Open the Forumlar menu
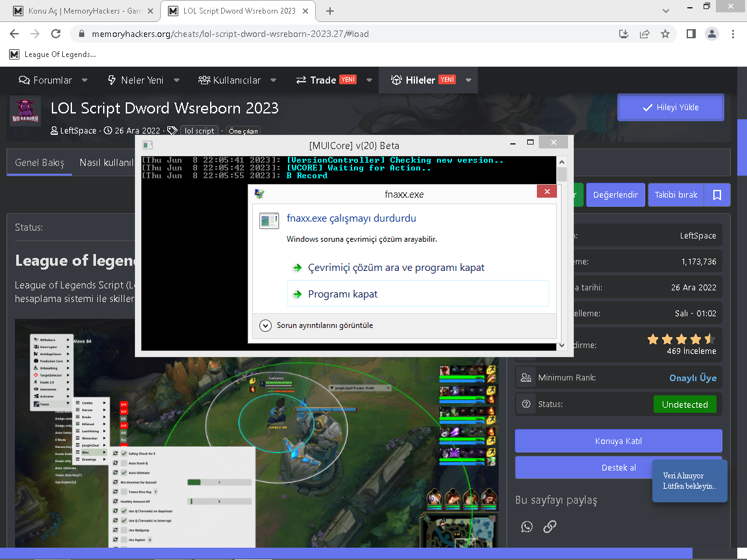Viewport: 747px width, 560px height. pyautogui.click(x=46, y=80)
